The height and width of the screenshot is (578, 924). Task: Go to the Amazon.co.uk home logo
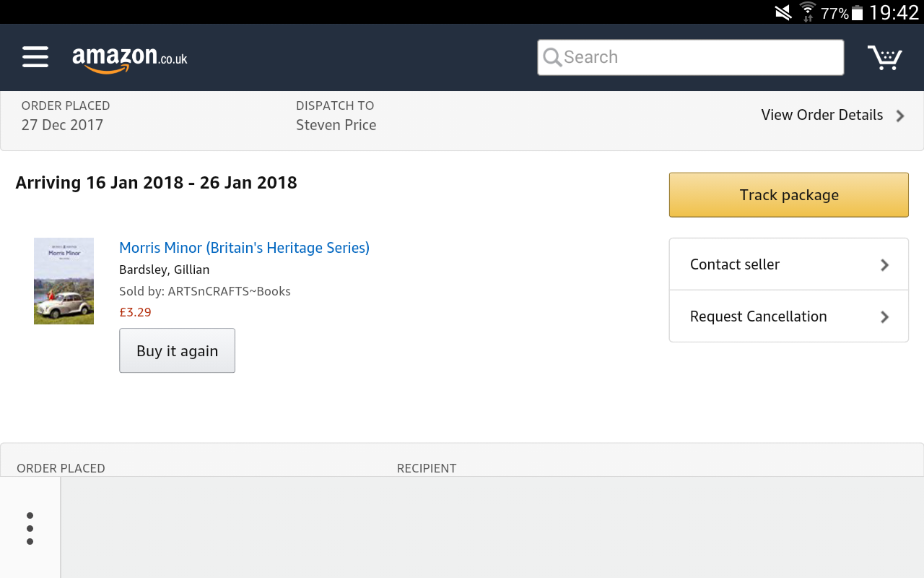pyautogui.click(x=130, y=59)
